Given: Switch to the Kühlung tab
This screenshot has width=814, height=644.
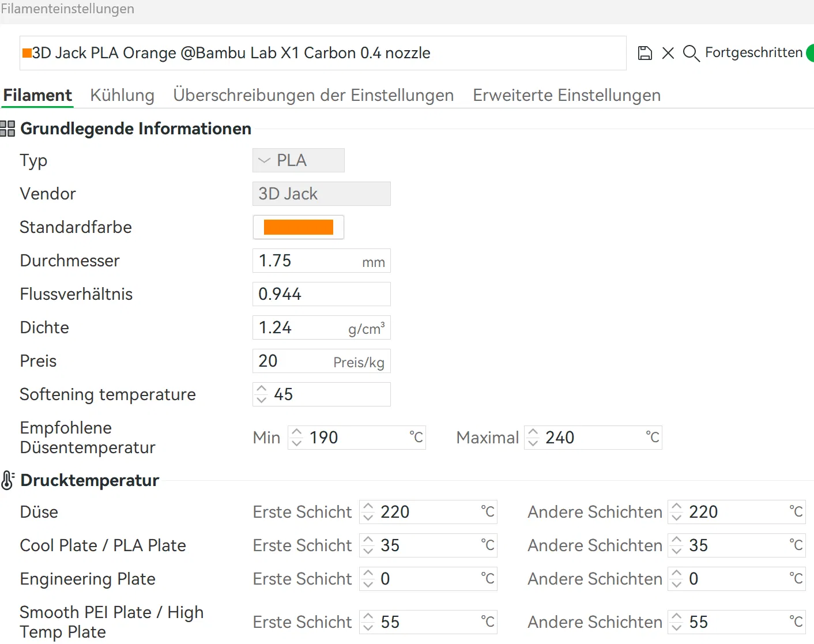Looking at the screenshot, I should tap(122, 95).
